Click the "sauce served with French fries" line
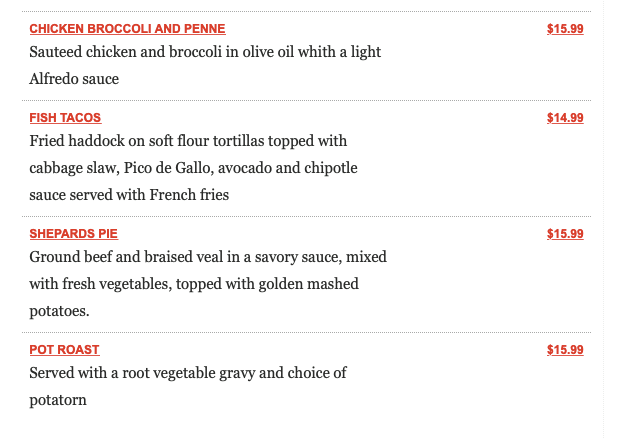The height and width of the screenshot is (438, 626). (x=129, y=195)
